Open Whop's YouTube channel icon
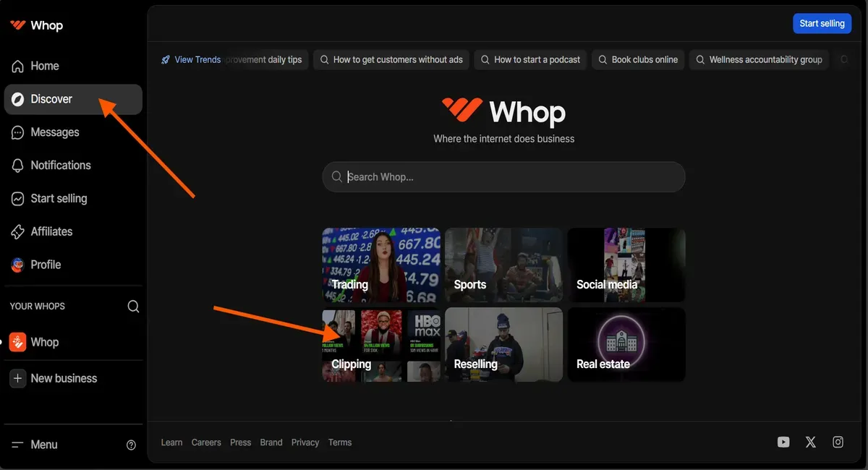Image resolution: width=868 pixels, height=470 pixels. [783, 441]
